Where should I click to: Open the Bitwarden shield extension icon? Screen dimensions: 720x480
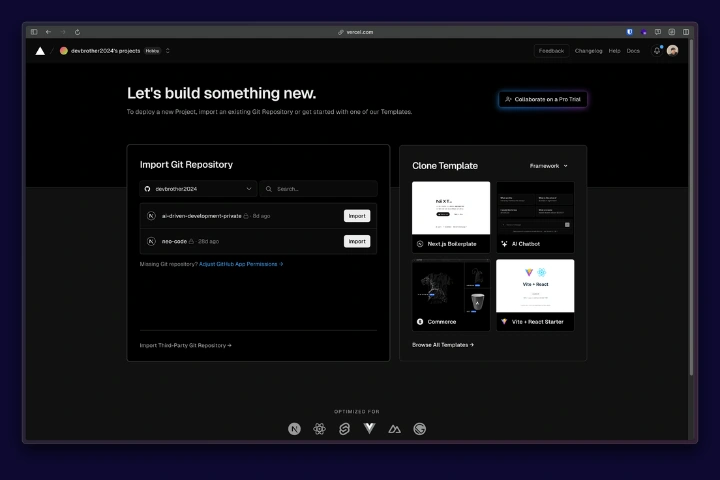[x=630, y=32]
